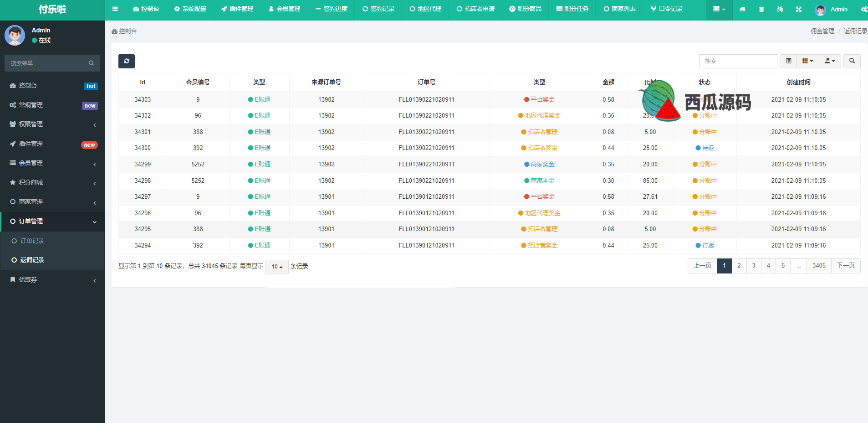868x423 pixels.
Task: Open 签约进度 in top navigation
Action: click(332, 10)
